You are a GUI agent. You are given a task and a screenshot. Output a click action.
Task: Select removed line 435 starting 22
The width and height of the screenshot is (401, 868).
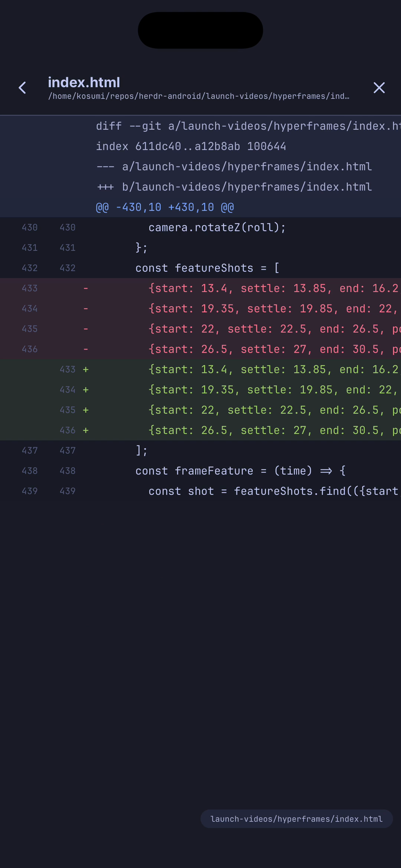pos(200,329)
